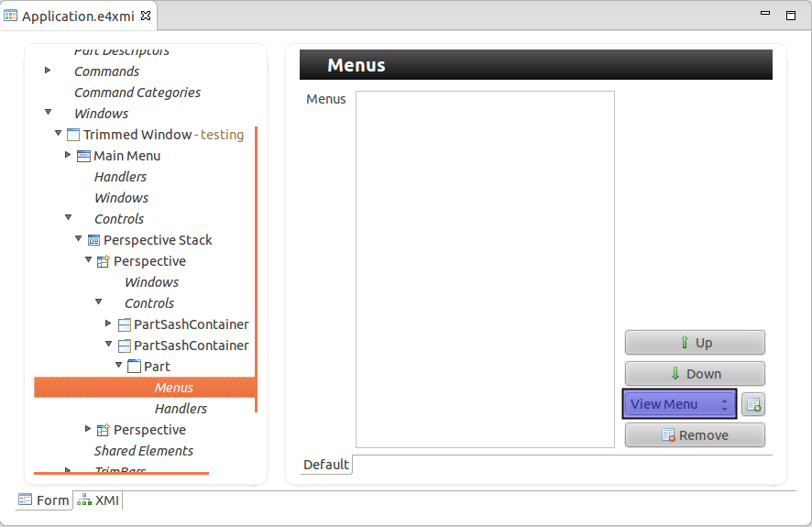Maximize the editor area
The width and height of the screenshot is (812, 527).
point(790,16)
